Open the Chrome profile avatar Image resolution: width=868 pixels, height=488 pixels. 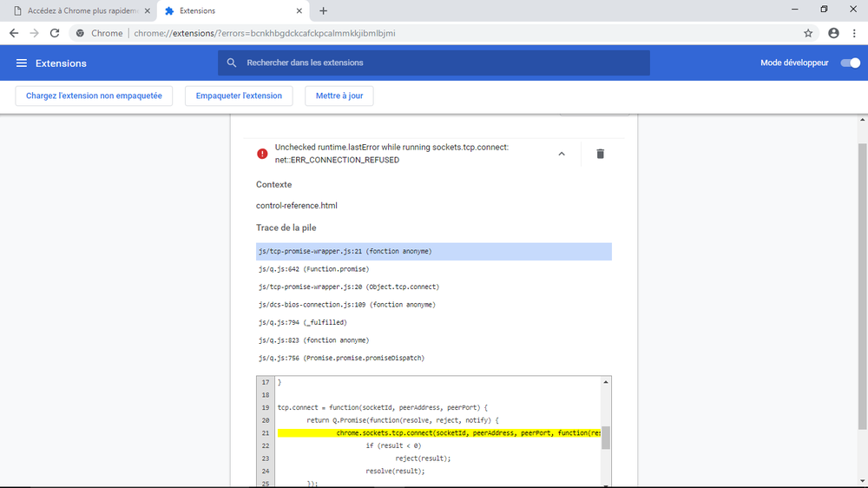833,33
